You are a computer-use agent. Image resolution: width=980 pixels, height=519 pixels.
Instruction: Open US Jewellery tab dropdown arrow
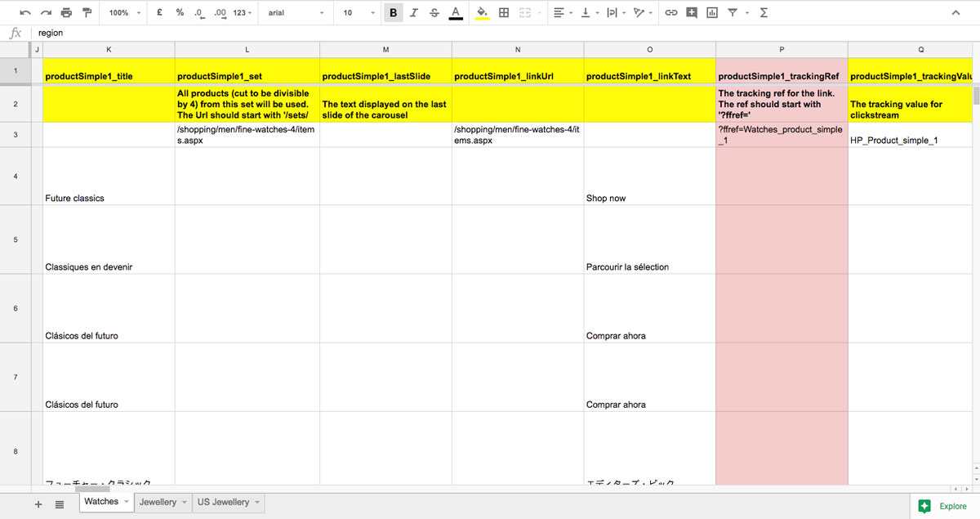point(257,502)
